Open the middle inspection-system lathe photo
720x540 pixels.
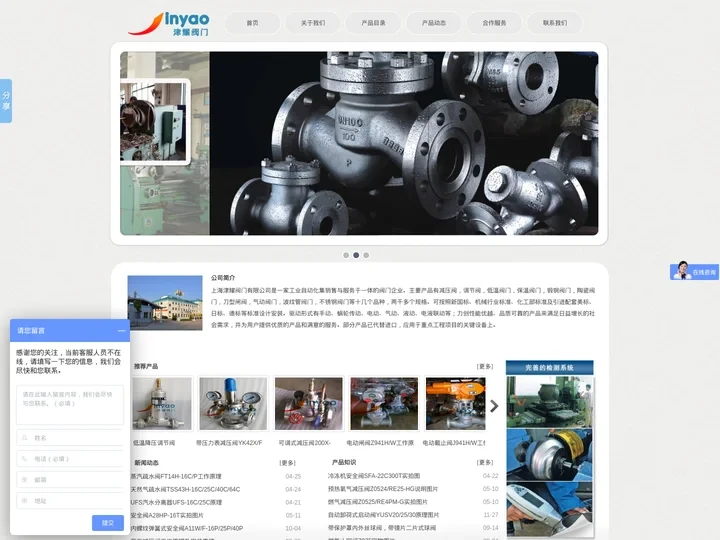[550, 455]
